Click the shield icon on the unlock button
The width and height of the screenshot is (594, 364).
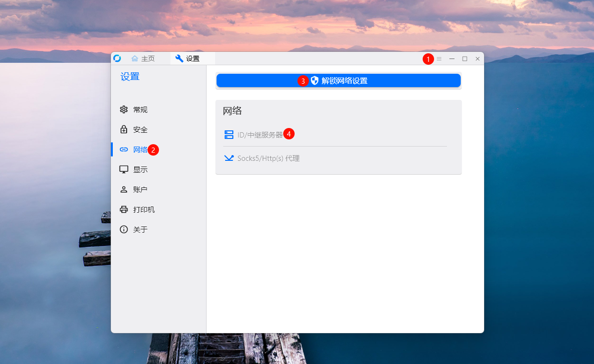coord(315,81)
